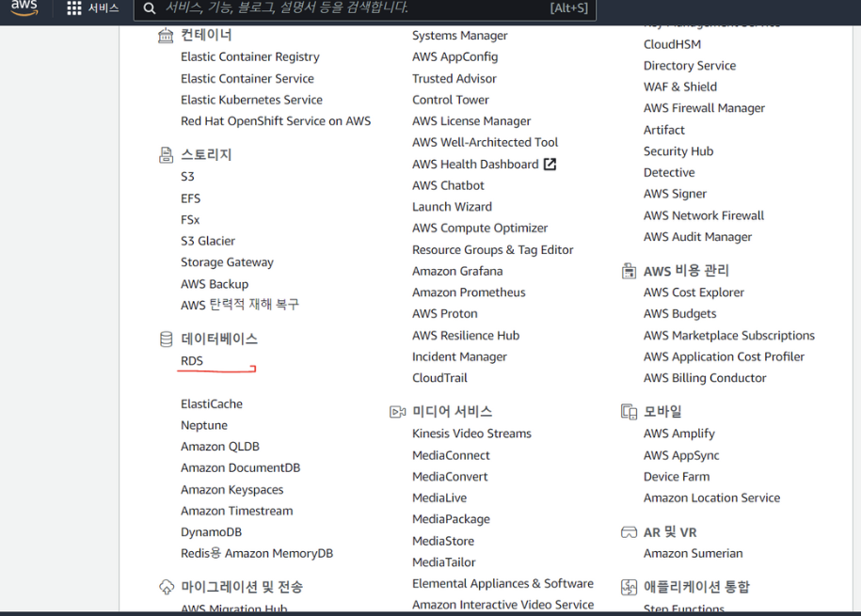
Task: Open AWS Firewall Manager
Action: [704, 109]
